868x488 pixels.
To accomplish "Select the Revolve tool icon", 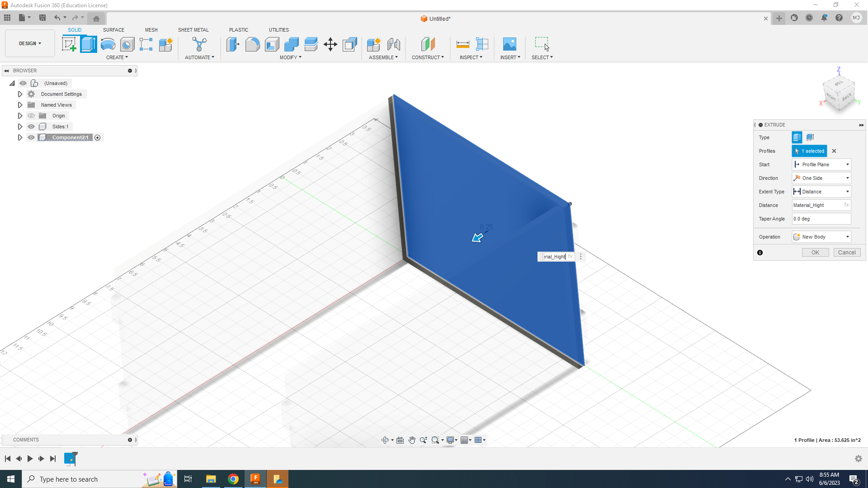I will (108, 44).
